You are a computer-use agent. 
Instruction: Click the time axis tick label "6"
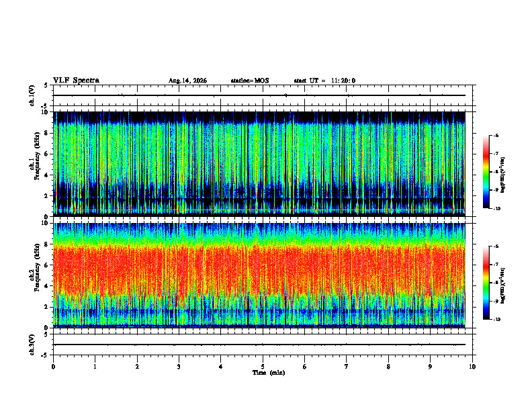[305, 367]
